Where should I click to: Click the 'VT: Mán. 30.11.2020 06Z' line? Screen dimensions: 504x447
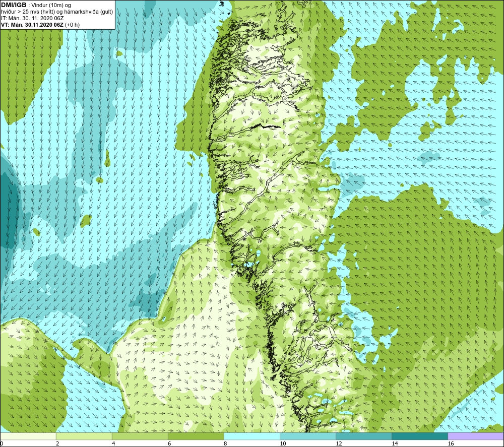click(32, 25)
